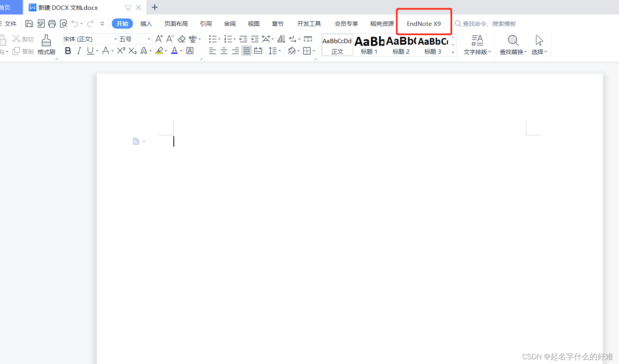The height and width of the screenshot is (364, 619).
Task: Click the Numbered List icon
Action: [x=228, y=39]
